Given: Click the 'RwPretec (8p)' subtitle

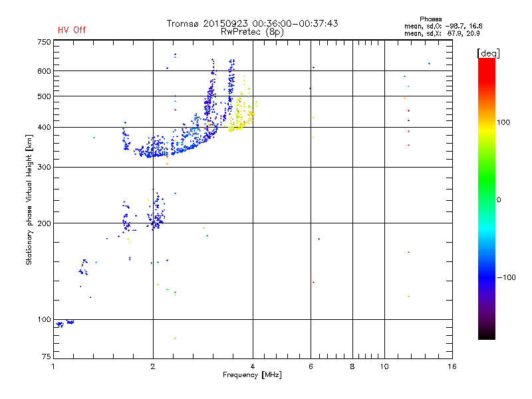Looking at the screenshot, I should pos(252,32).
